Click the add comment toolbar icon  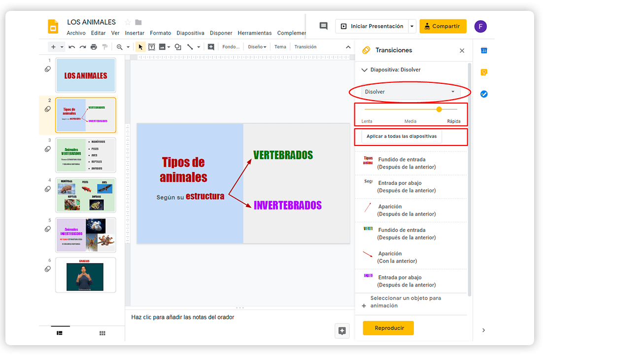point(211,47)
